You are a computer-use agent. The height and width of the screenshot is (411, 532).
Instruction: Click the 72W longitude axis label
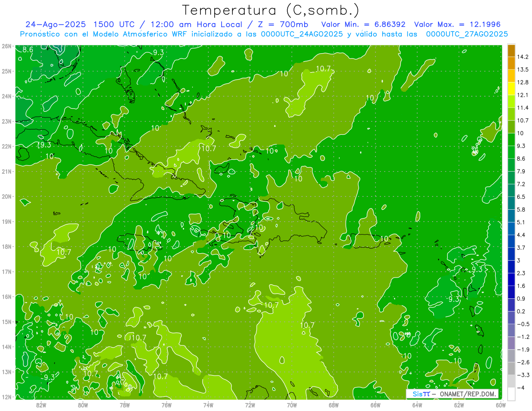[x=250, y=405]
